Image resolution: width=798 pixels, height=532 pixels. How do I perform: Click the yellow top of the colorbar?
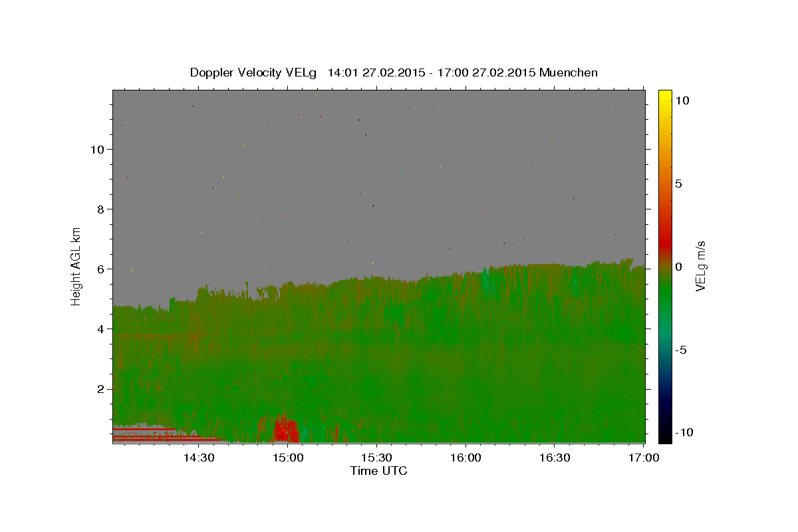point(665,96)
